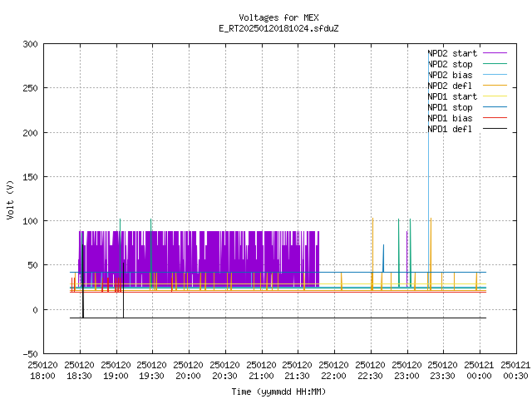The image size is (532, 399).
Task: Click the y-axis label 'Volt (V)'
Action: coord(10,200)
